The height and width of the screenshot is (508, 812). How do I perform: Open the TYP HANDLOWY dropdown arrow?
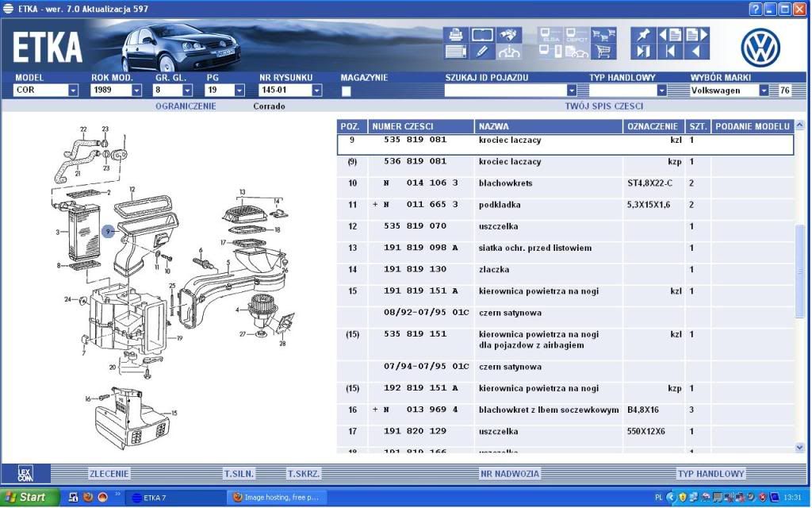click(661, 90)
